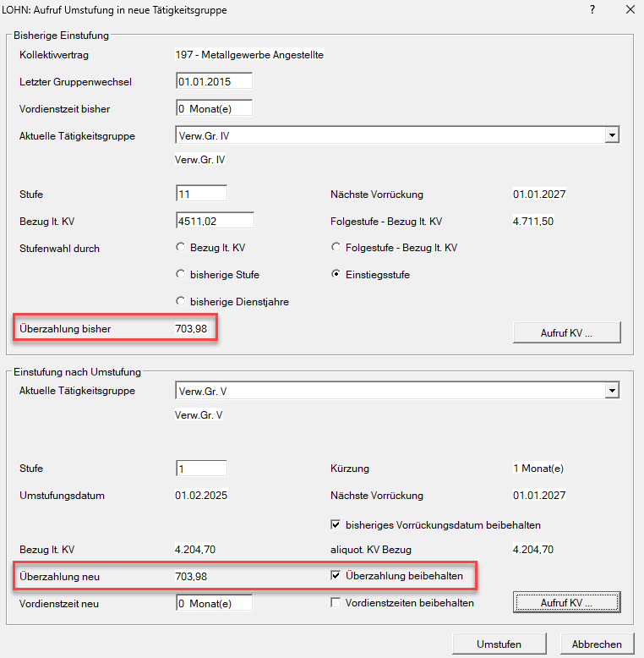Close the Umstufung dialog window
Image resolution: width=644 pixels, height=658 pixels.
[630, 10]
